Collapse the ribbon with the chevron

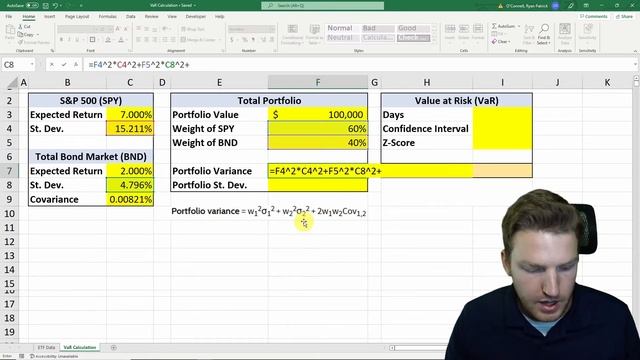coord(635,51)
